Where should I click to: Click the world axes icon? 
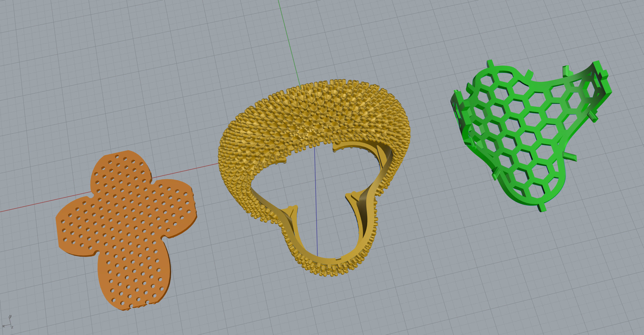coord(7,322)
